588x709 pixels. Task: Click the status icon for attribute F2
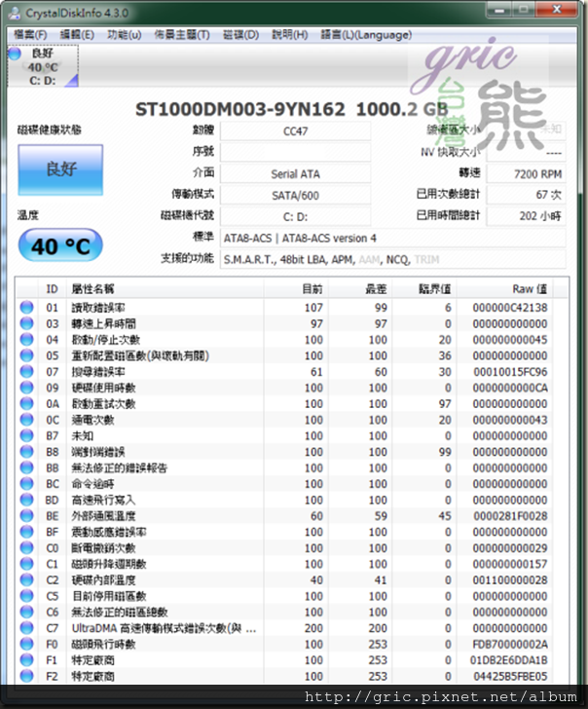pos(26,676)
